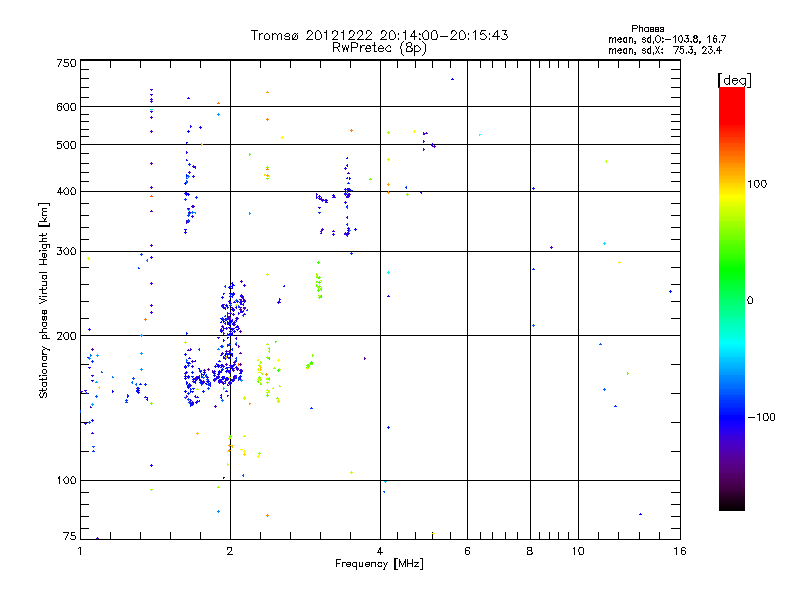Viewport: 800px width, 600px height.
Task: Click the Frequency [MHz] axis label
Action: [x=379, y=564]
